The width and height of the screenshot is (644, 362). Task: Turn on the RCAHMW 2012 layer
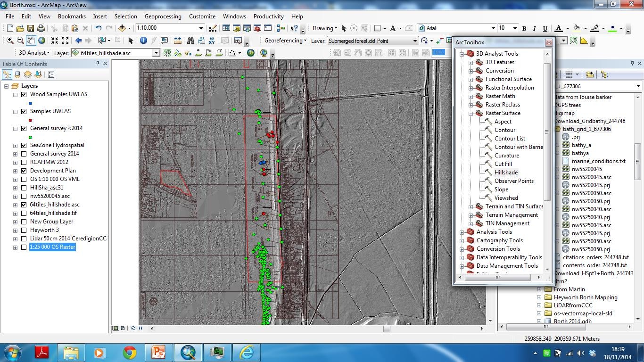point(24,162)
